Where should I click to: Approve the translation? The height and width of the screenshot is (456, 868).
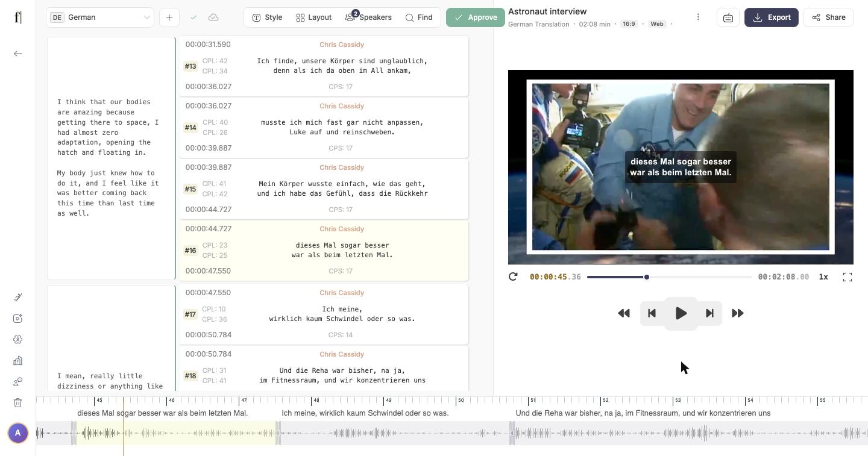[x=476, y=17]
